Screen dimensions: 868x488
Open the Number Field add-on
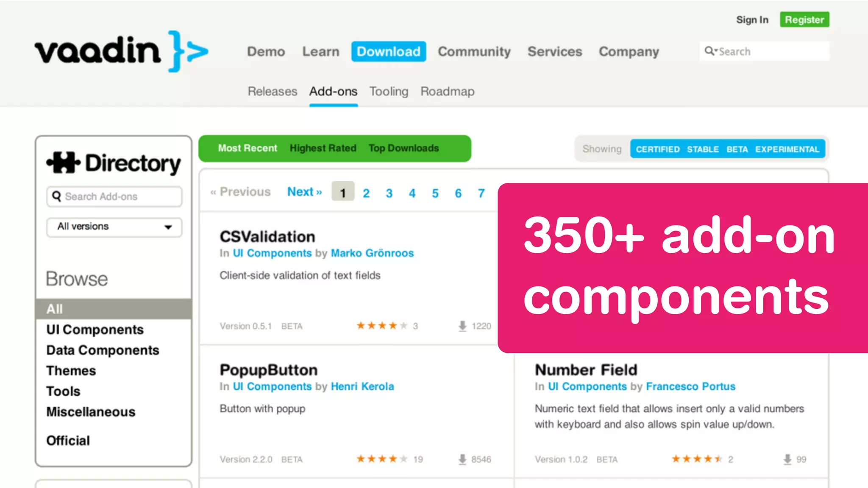pyautogui.click(x=586, y=370)
